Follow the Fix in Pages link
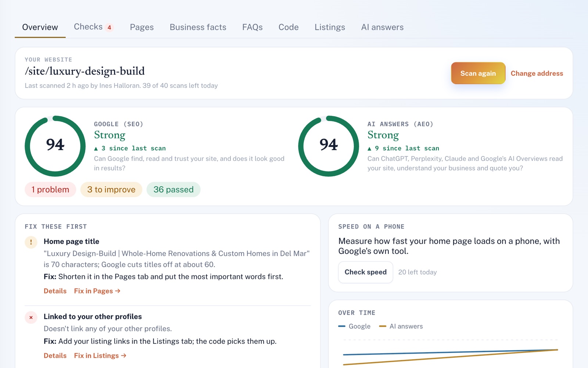This screenshot has width=588, height=368. [97, 291]
